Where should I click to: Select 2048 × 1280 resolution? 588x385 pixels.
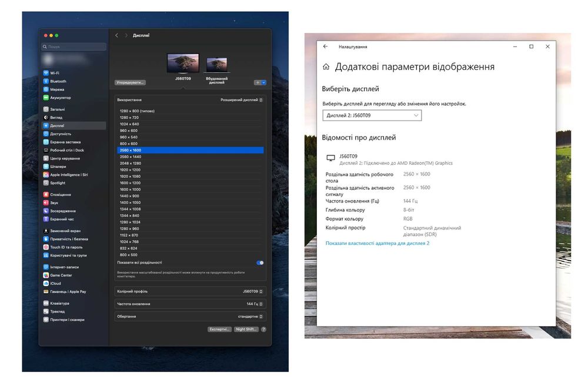tap(191, 164)
